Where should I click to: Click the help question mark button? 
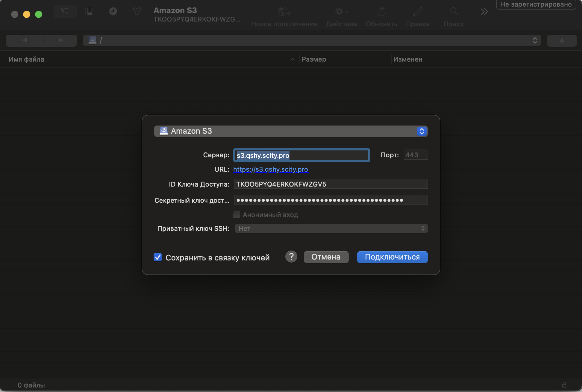pyautogui.click(x=291, y=257)
